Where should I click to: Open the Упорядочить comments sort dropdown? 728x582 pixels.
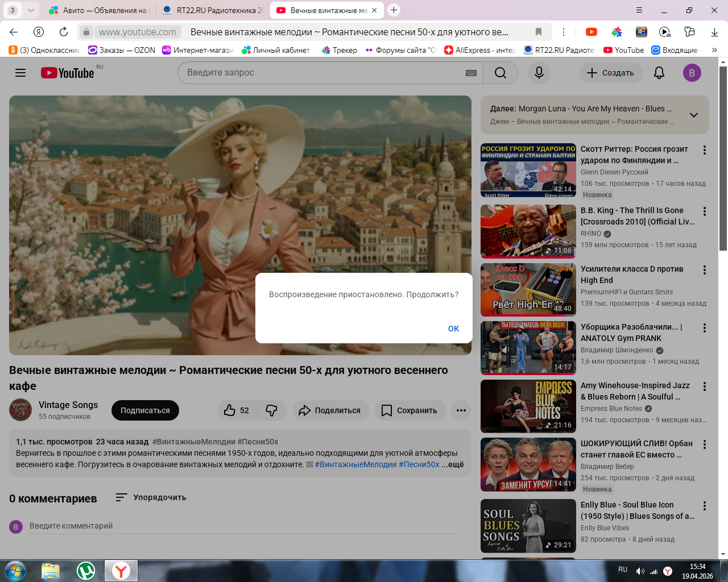coord(151,497)
